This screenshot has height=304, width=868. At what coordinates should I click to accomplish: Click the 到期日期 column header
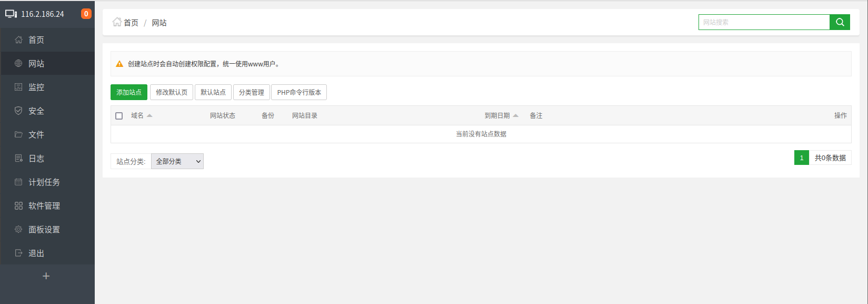(497, 115)
